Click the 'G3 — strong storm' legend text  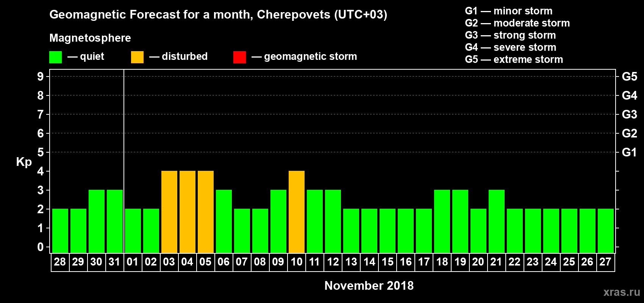pyautogui.click(x=511, y=35)
